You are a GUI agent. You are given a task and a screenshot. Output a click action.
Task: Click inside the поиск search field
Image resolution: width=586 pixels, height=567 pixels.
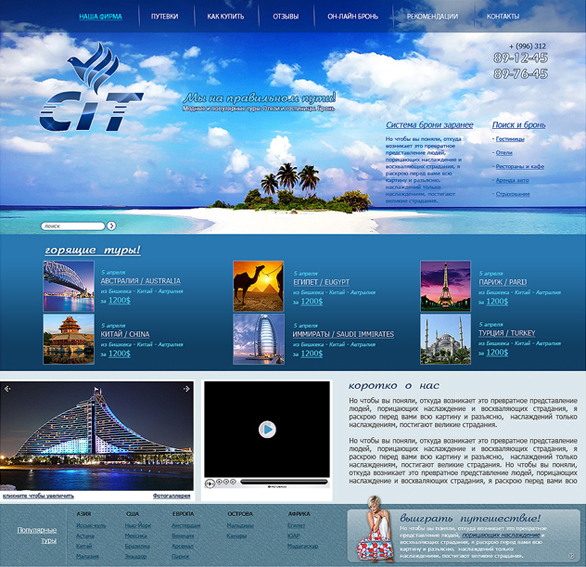[x=73, y=226]
